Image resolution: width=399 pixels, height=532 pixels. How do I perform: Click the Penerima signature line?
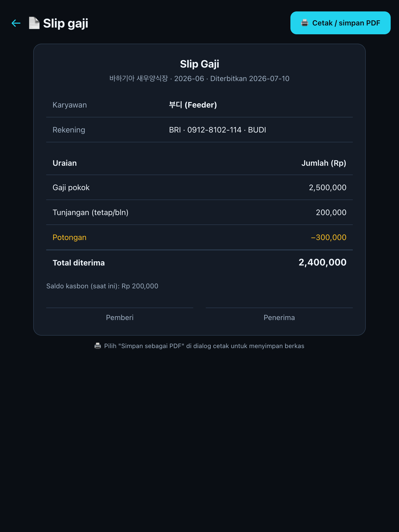(x=279, y=308)
